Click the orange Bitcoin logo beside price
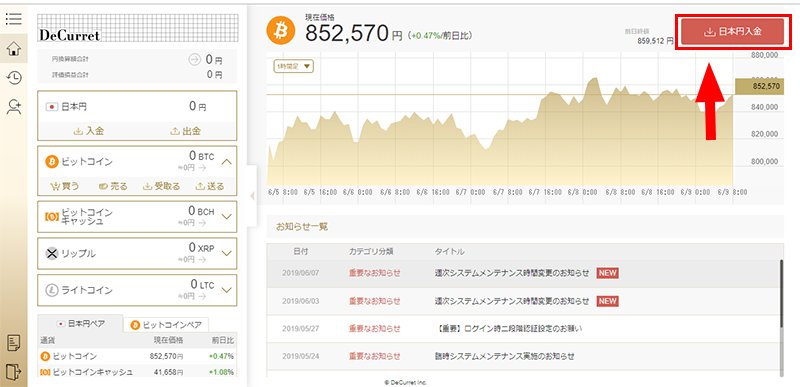This screenshot has width=800, height=387. (x=281, y=32)
